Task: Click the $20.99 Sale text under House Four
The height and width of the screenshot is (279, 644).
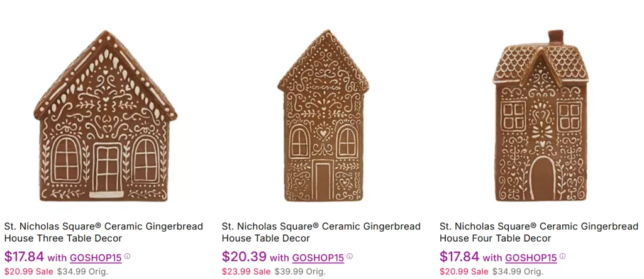Action: coord(464,271)
